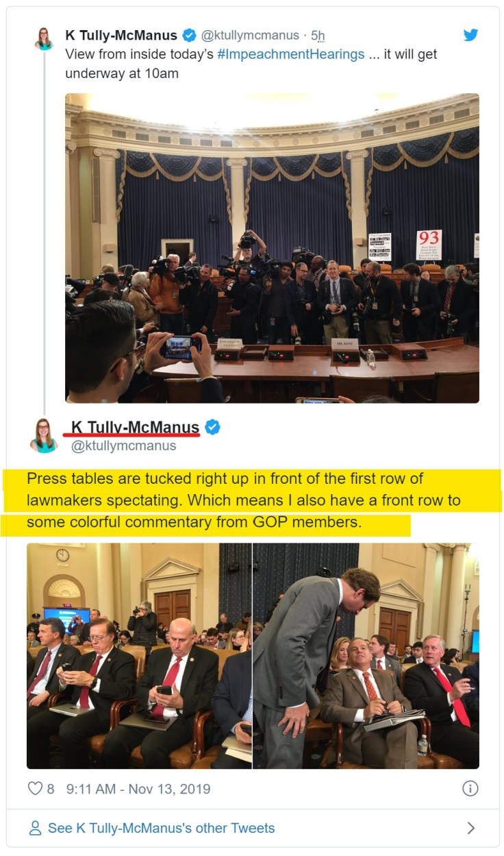See K Tully-McManus's other Tweets
Image resolution: width=504 pixels, height=856 pixels.
tap(161, 828)
